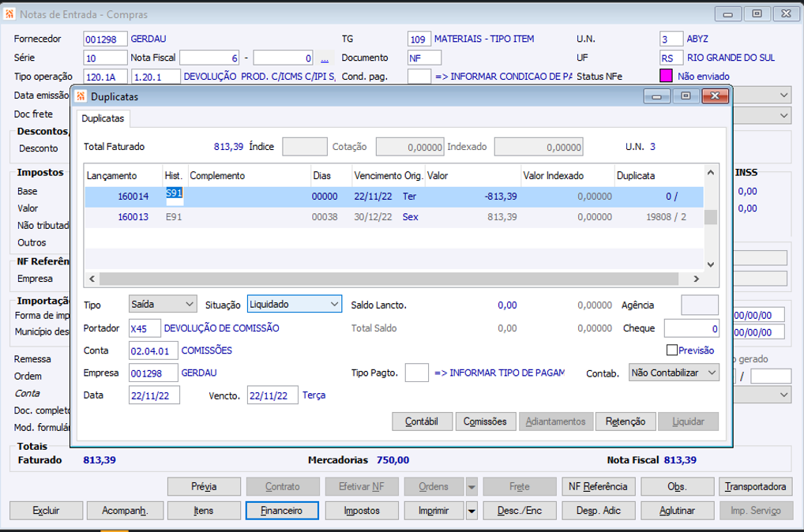This screenshot has height=532, width=804.
Task: Click the Notas de Entrada window icon
Action: [x=9, y=14]
